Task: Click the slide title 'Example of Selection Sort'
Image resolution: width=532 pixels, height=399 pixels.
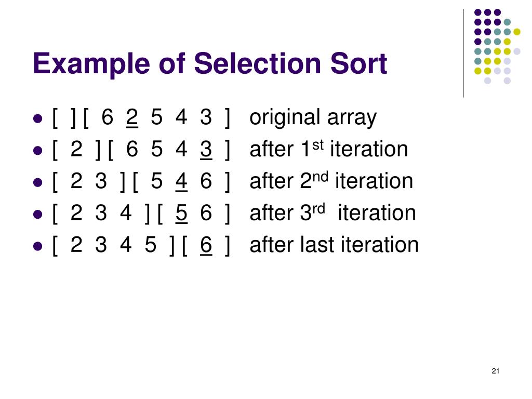Action: coord(210,64)
